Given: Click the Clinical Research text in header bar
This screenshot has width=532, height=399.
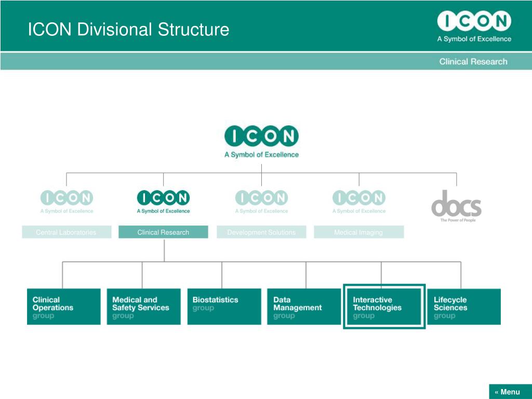Looking at the screenshot, I should (473, 61).
